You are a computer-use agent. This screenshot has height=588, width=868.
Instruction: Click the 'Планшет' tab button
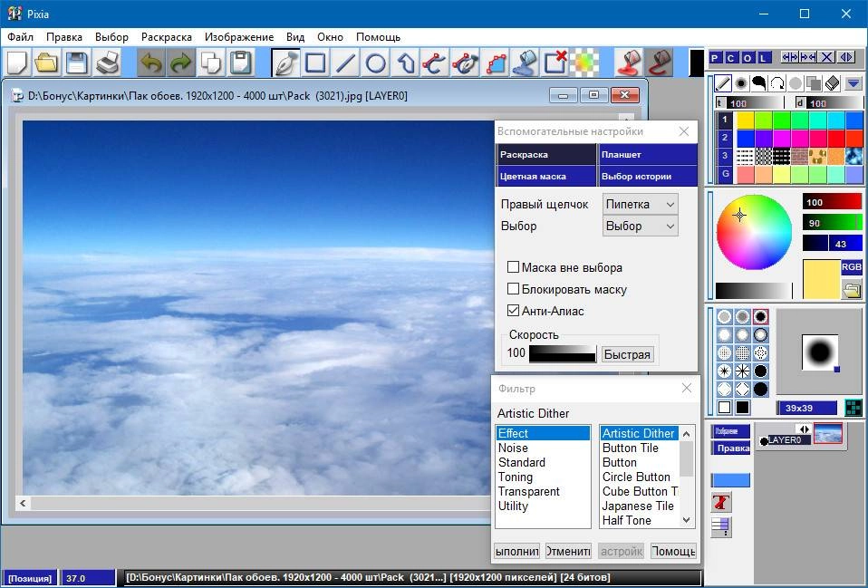click(648, 154)
